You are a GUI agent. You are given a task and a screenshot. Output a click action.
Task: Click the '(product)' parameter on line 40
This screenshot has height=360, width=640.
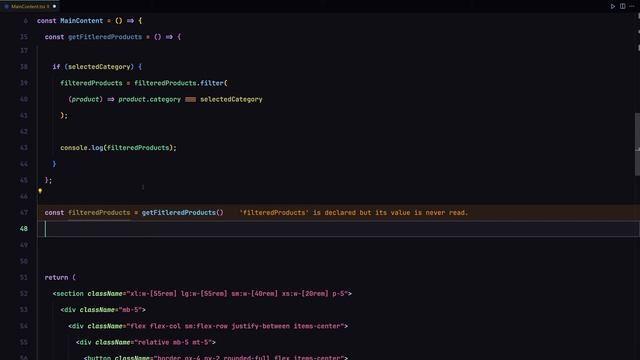point(85,100)
